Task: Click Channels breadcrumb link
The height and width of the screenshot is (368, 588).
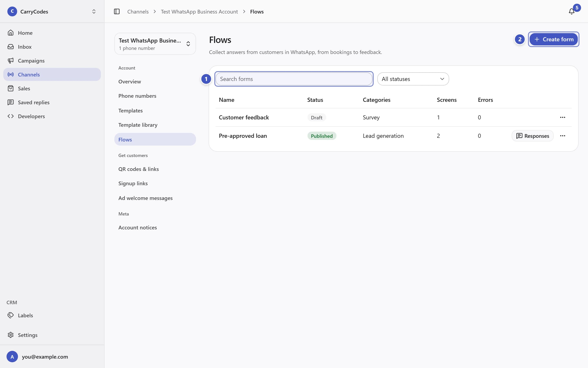Action: click(138, 11)
